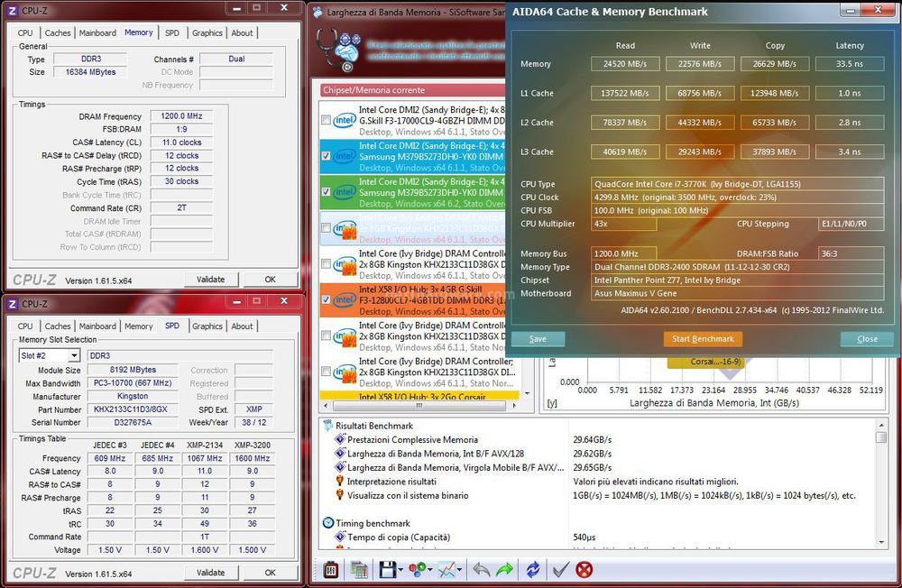Uncheck the green Samsung row checkbox
The image size is (902, 588).
[x=327, y=191]
